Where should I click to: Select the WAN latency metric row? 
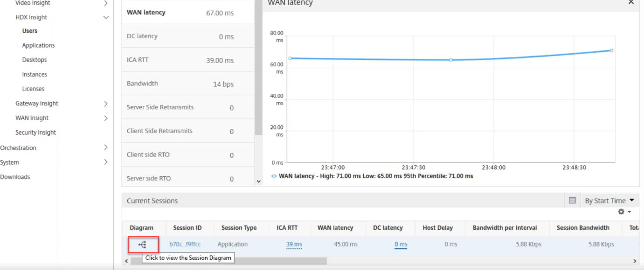188,13
